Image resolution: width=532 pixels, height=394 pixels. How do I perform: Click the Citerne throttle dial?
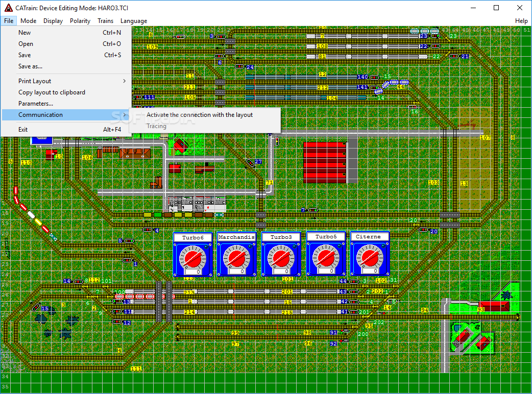click(370, 258)
